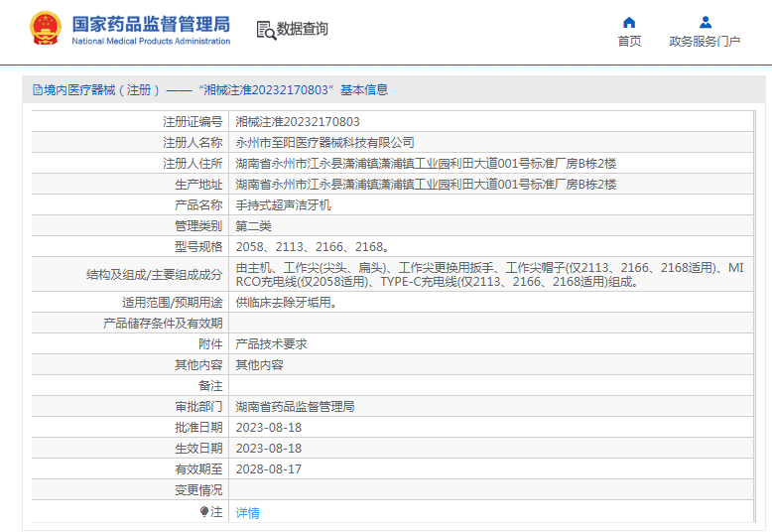The height and width of the screenshot is (532, 772).
Task: Click 其他内容 in the value column
Action: (x=259, y=364)
